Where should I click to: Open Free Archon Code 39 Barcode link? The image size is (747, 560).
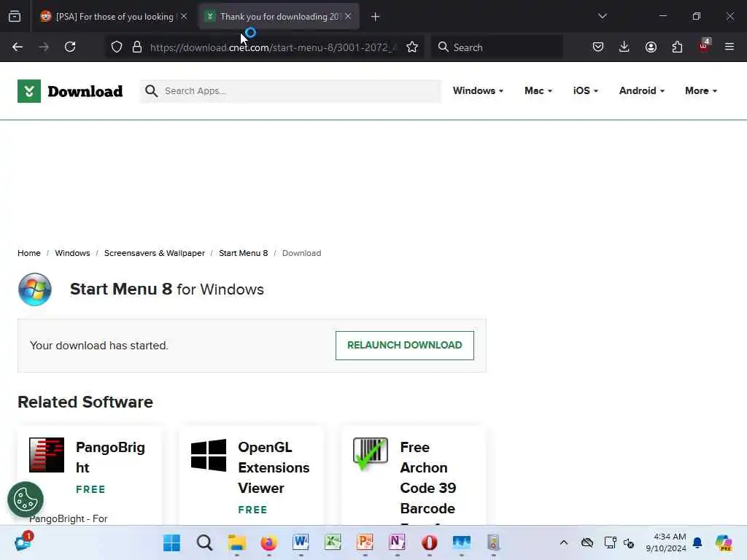point(427,478)
